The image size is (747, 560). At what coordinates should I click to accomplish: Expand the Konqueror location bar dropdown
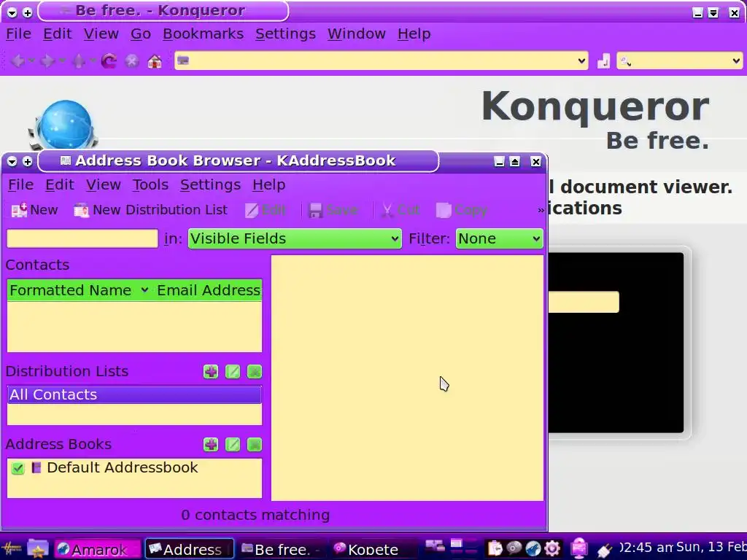coord(581,61)
